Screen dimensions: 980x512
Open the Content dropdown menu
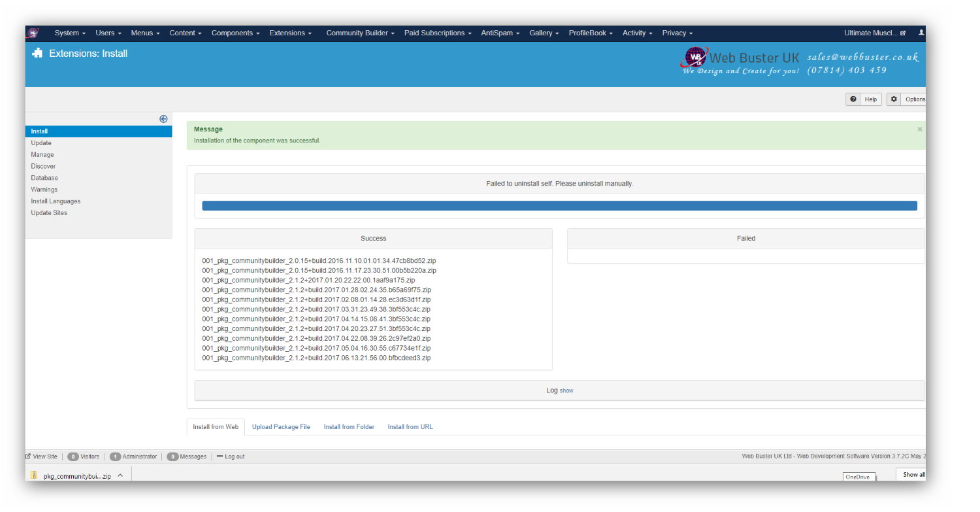[x=186, y=33]
